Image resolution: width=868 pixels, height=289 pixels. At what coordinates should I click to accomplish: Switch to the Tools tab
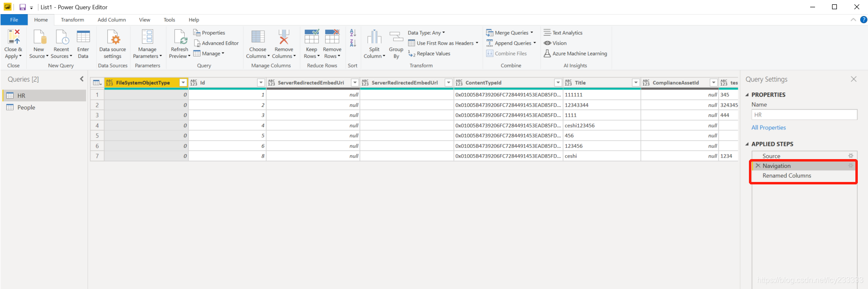169,20
